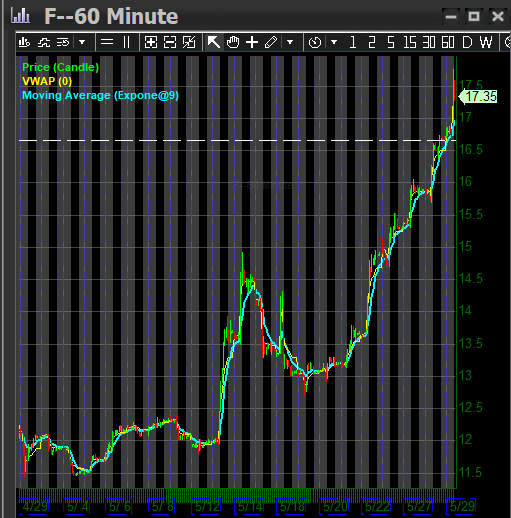Click the 5/20 date label on axis

334,506
